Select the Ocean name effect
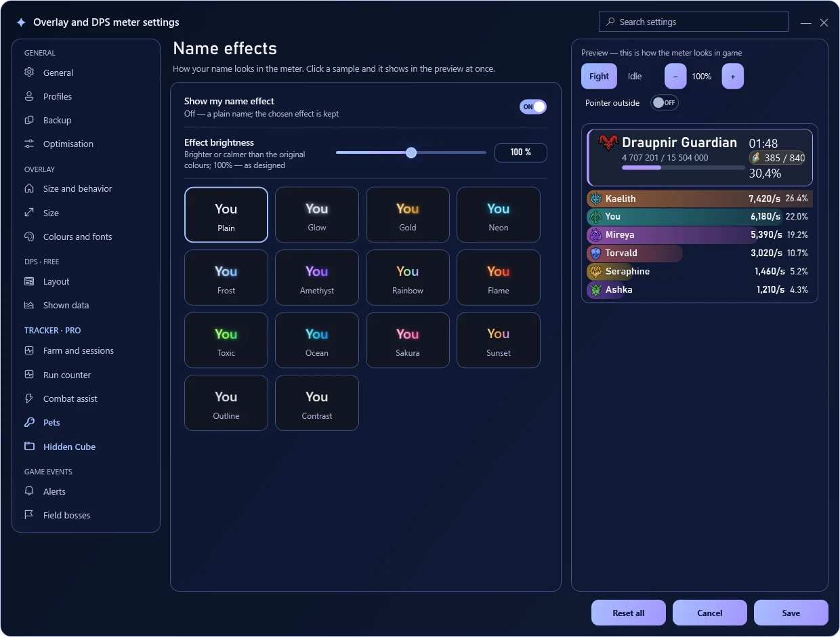This screenshot has width=840, height=637. (317, 340)
